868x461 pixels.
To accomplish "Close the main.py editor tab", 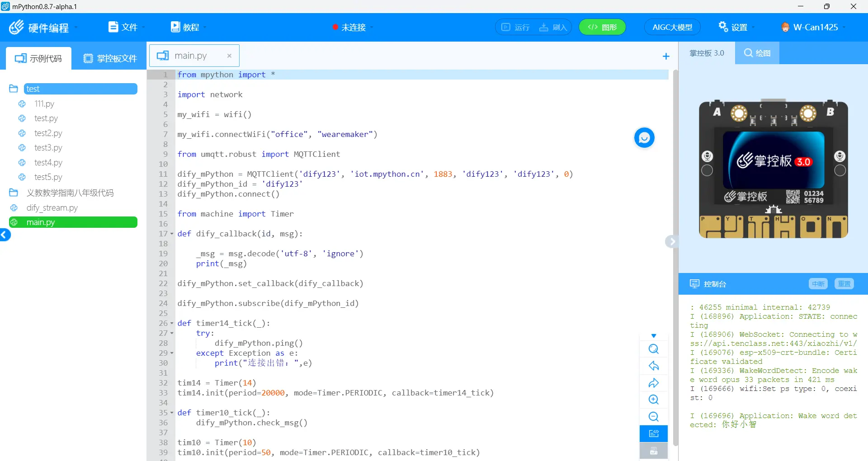I will coord(229,56).
